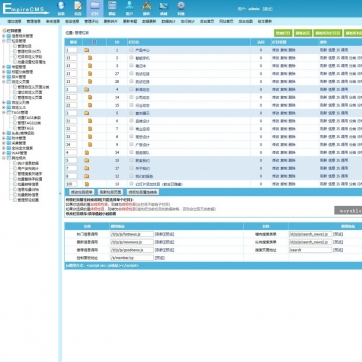The width and height of the screenshot is (362, 362).
Task: Expand the first collapsed folder in sidebar tree
Action: (x=4, y=36)
